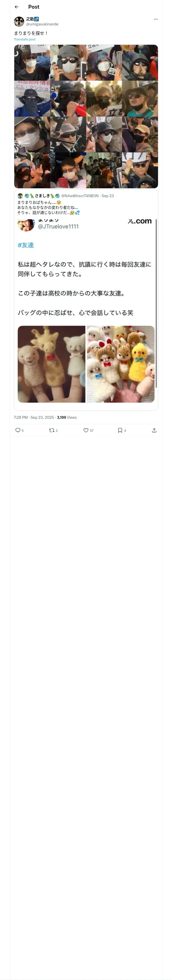Open the quoted post author's small avatar

tap(20, 196)
